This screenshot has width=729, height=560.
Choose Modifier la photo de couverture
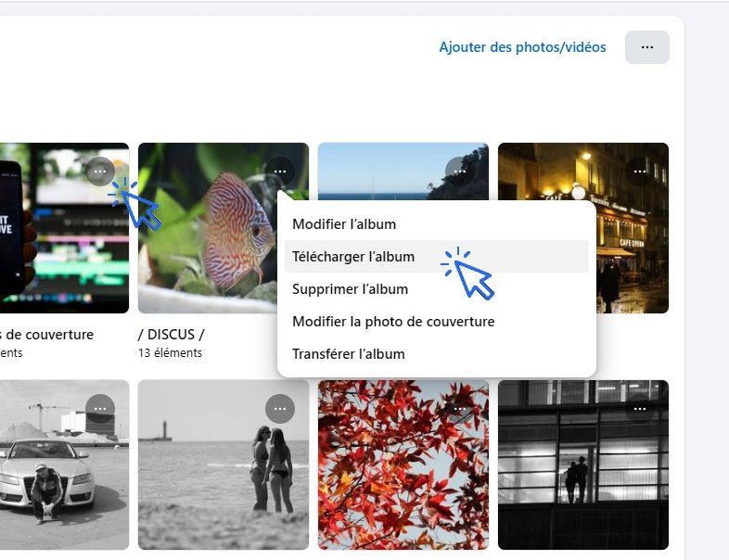[393, 322]
